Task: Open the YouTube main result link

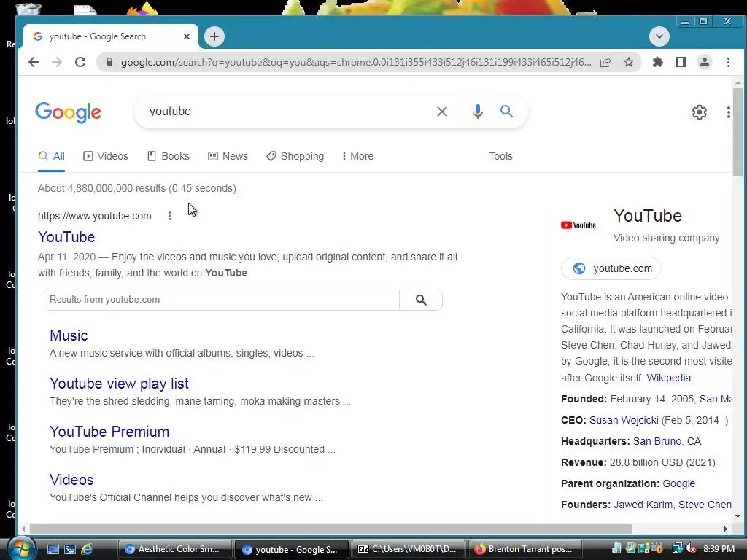Action: coord(66,237)
